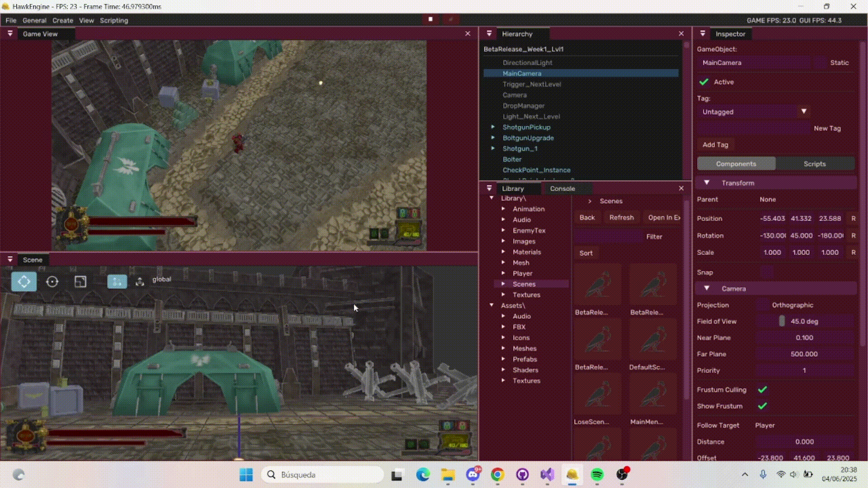Select the Rotate gizmo tool

click(52, 282)
